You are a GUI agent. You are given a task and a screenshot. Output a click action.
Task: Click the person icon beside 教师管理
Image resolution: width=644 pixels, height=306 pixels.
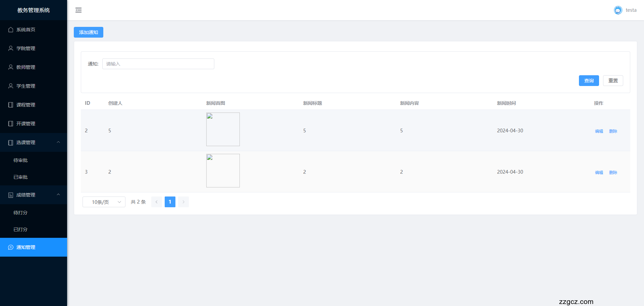point(11,67)
